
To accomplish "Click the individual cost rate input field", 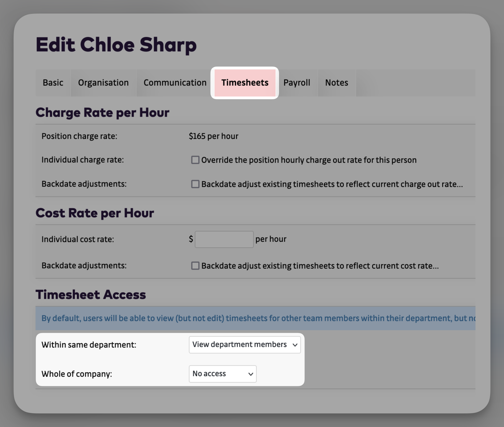I will 224,239.
